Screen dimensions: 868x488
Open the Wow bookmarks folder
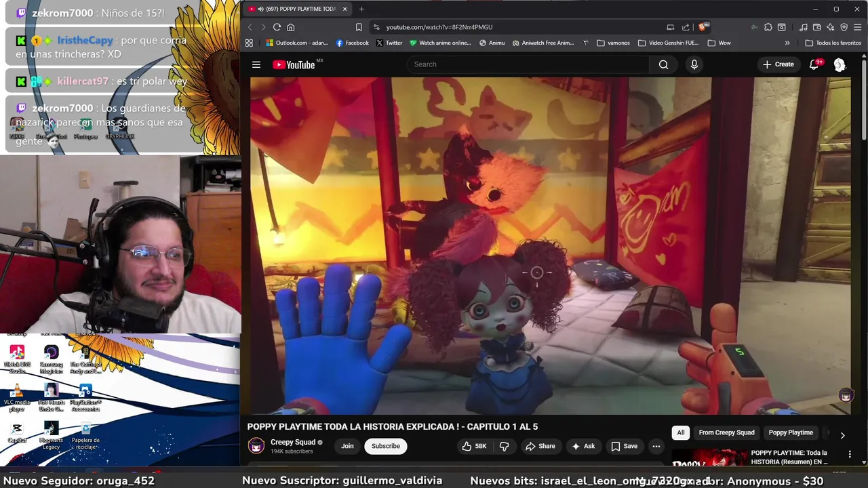719,43
